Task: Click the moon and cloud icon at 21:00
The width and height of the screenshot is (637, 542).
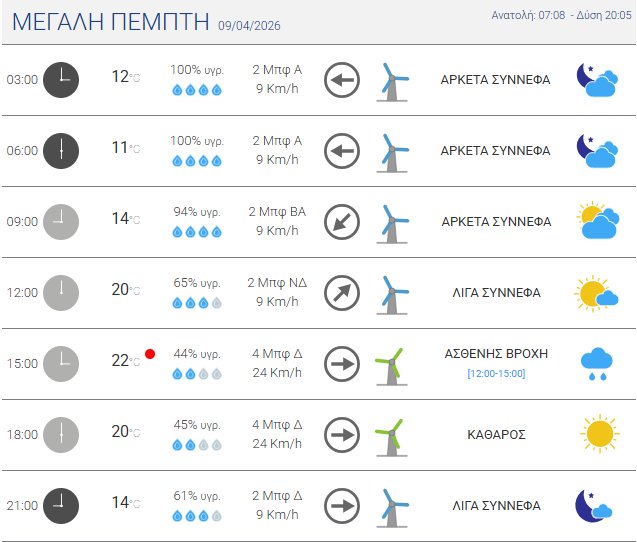Action: click(x=595, y=505)
